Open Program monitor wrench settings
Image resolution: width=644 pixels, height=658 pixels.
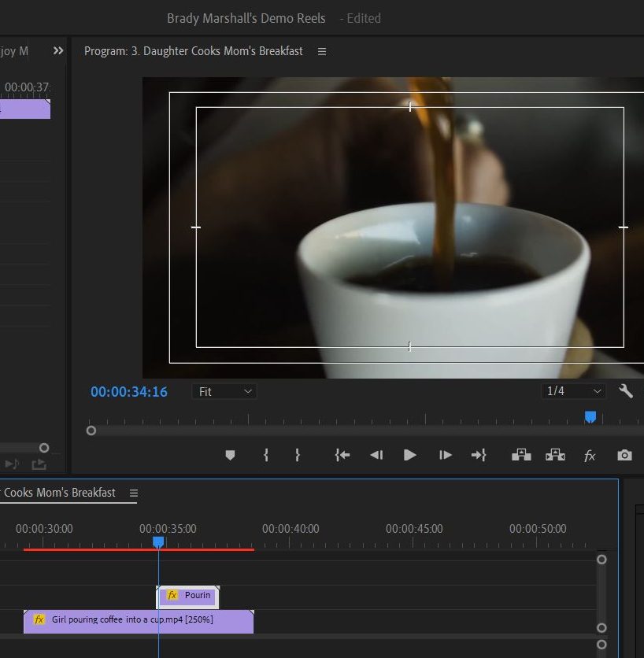tap(626, 391)
